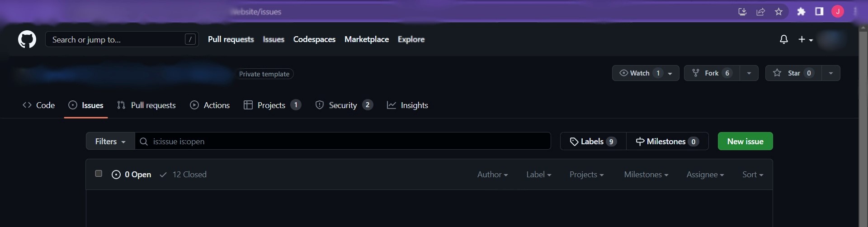This screenshot has height=227, width=868.
Task: Open Marketplace in top navigation
Action: (367, 39)
